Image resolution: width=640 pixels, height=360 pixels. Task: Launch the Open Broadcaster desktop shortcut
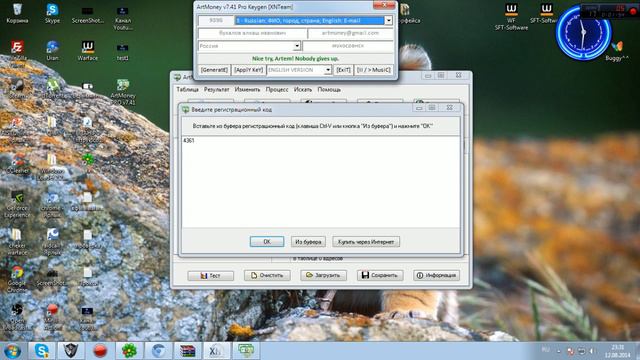coord(17,317)
